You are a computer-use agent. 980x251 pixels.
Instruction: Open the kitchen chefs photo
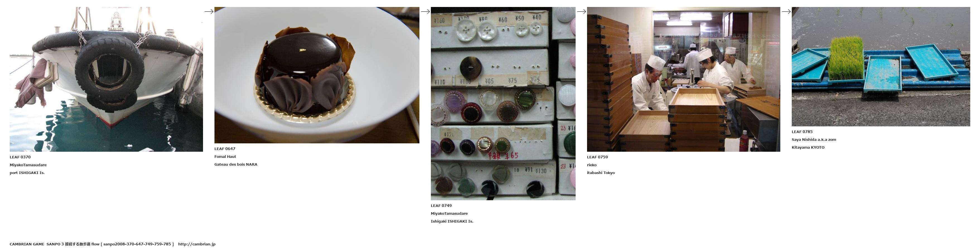[683, 79]
